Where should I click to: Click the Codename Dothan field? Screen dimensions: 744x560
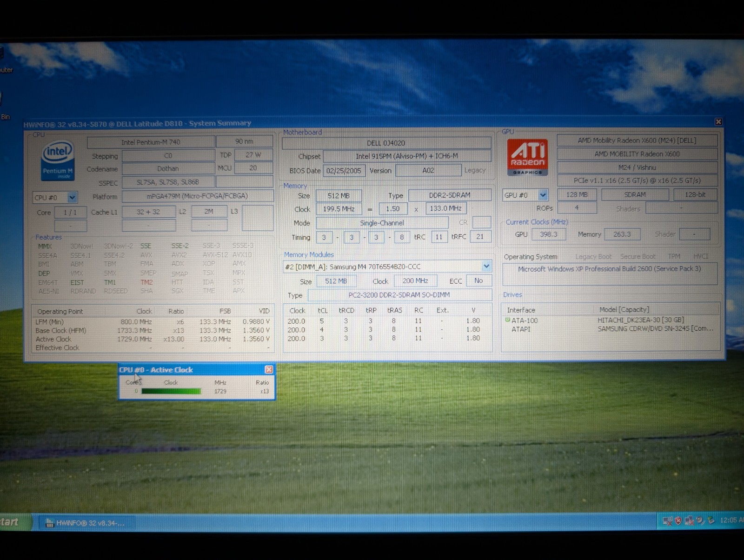click(168, 169)
